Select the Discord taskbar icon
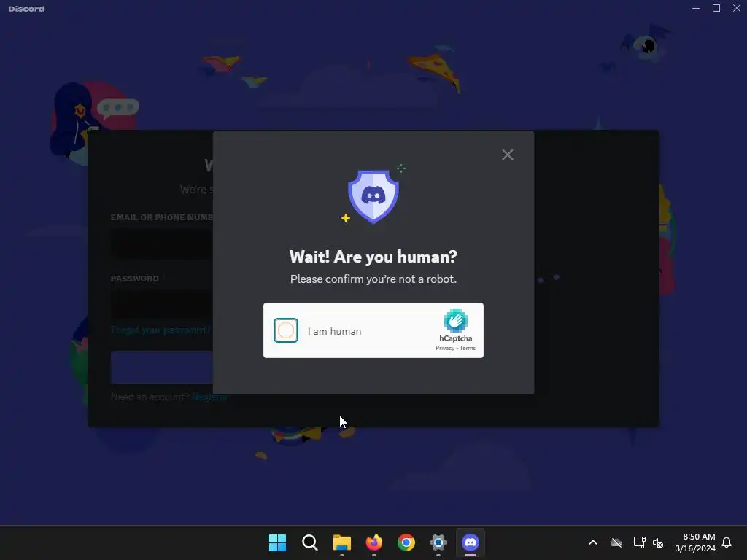Screen dimensions: 747x560 click(x=471, y=542)
